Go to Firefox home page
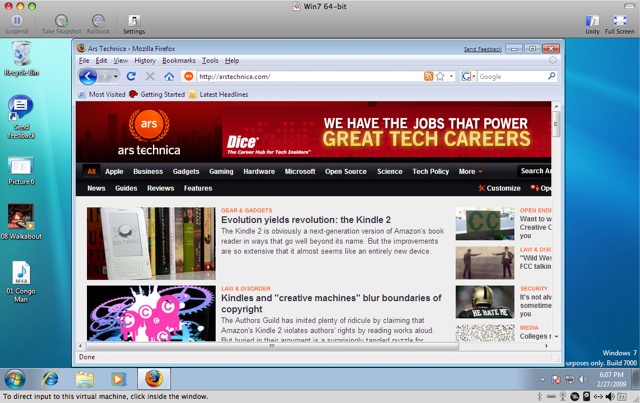 click(169, 76)
